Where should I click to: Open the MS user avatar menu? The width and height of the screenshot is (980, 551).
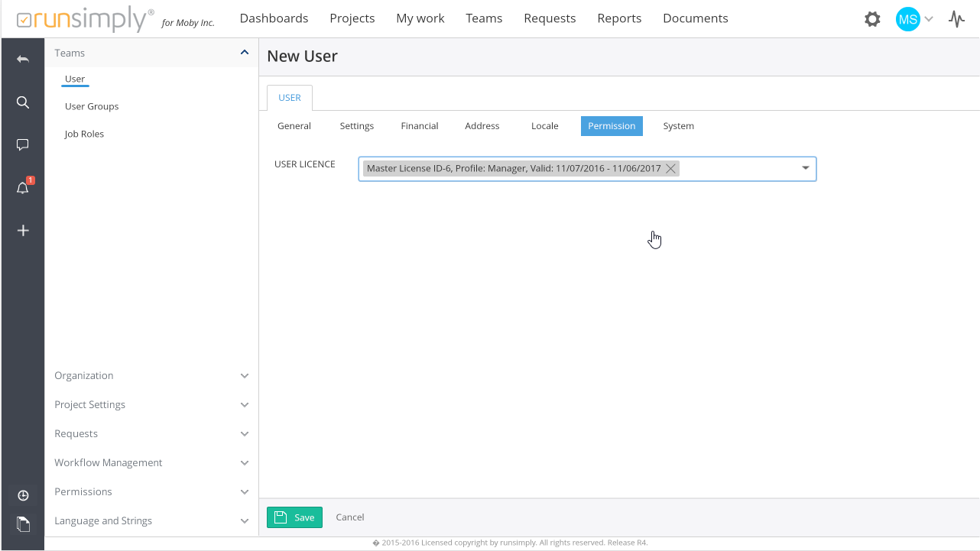click(908, 19)
